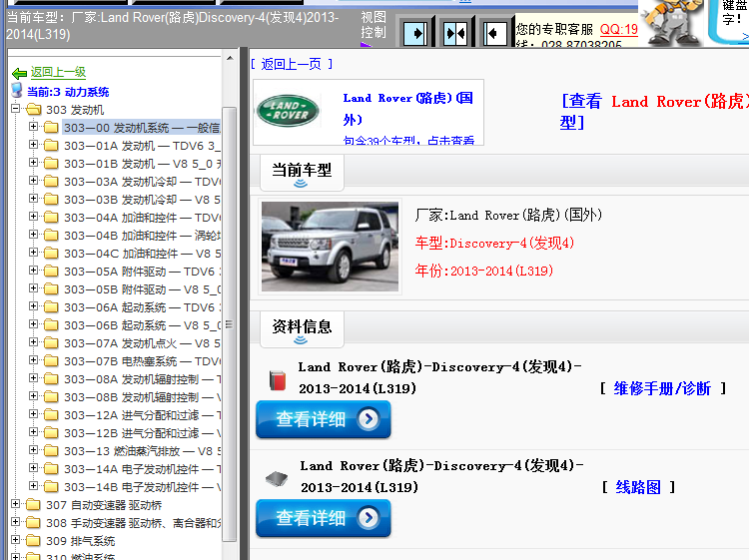Open the 维修手册/诊断 link

point(662,388)
